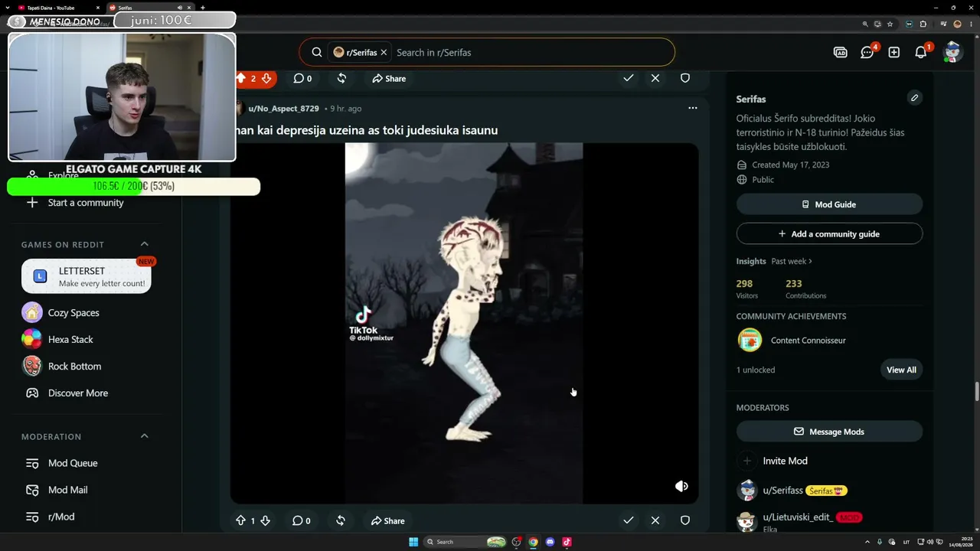Add a community guide

829,233
